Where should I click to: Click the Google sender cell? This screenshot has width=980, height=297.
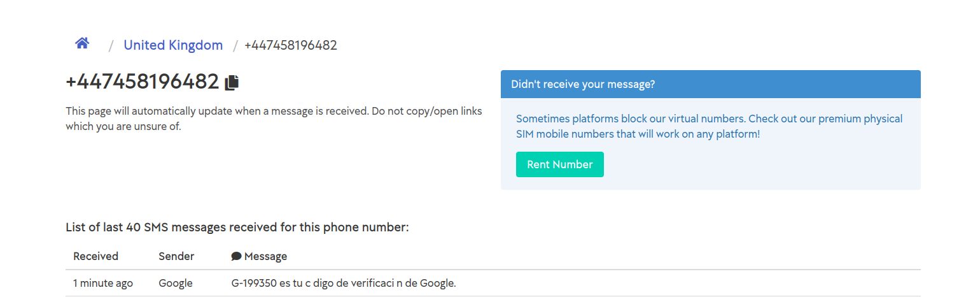176,283
